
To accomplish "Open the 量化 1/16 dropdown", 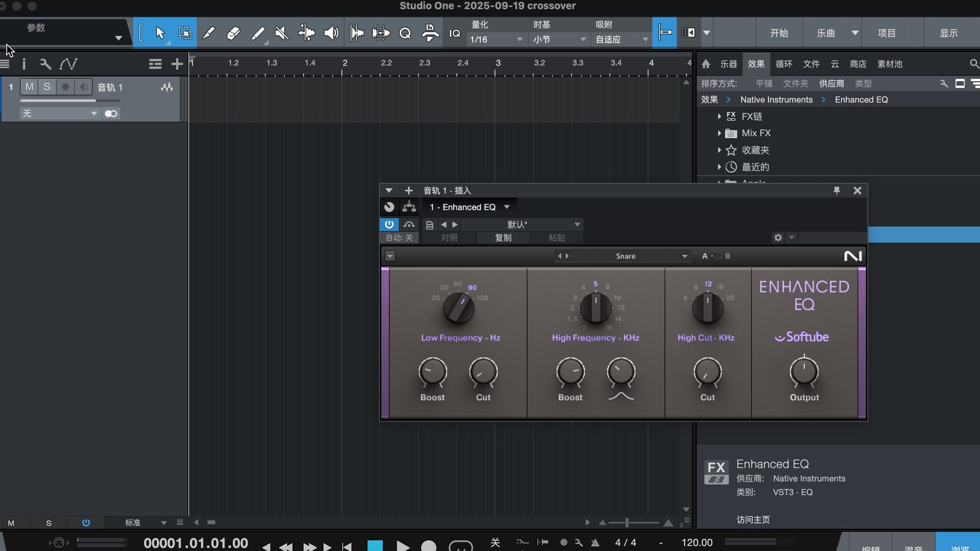I will [496, 39].
